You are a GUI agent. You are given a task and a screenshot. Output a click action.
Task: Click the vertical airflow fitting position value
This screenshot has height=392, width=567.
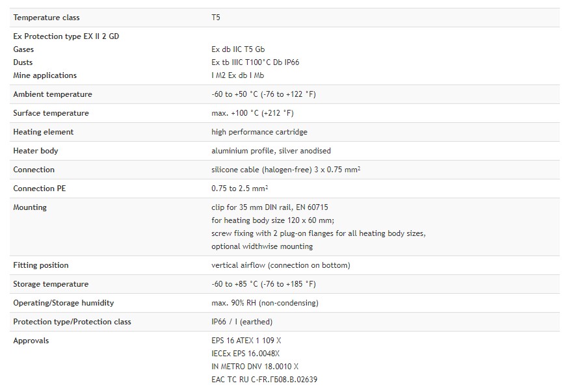coord(281,265)
